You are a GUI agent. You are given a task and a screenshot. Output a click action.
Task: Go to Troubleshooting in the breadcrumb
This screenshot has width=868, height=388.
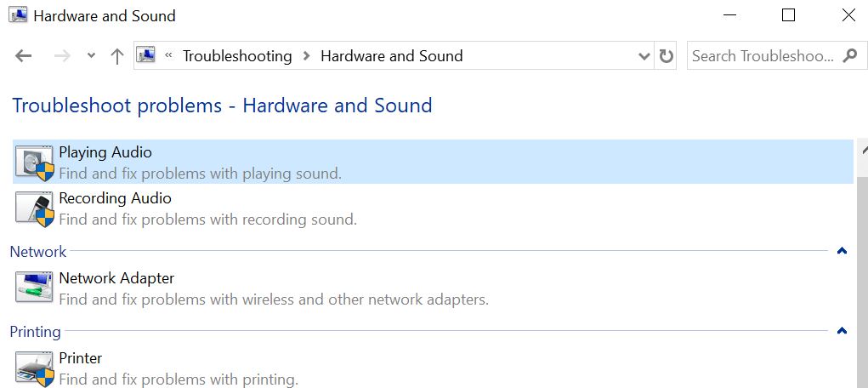pos(237,56)
